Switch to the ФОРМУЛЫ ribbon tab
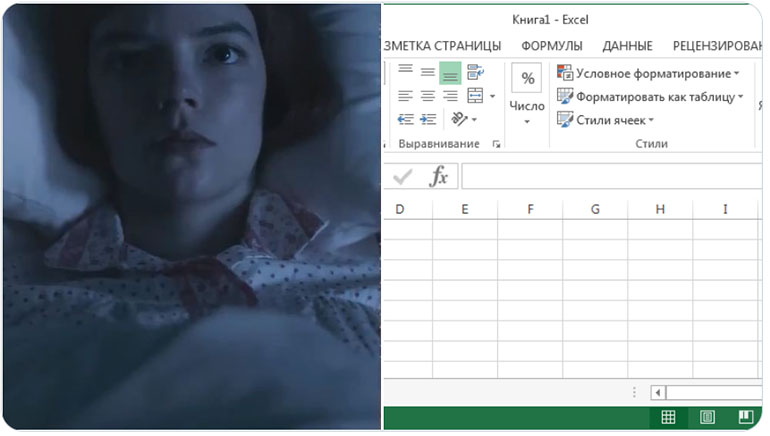Viewport: 770px width, 436px height. tap(551, 46)
